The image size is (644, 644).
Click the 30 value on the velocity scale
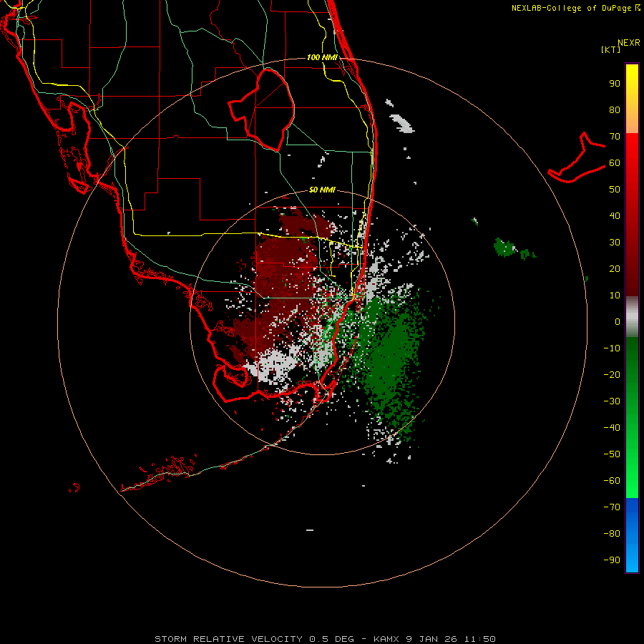click(x=615, y=243)
